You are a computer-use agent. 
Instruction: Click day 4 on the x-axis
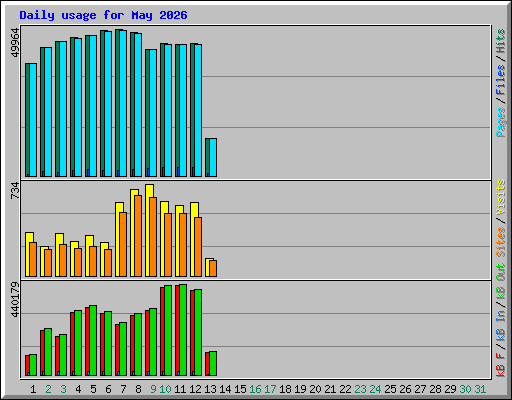click(x=78, y=389)
